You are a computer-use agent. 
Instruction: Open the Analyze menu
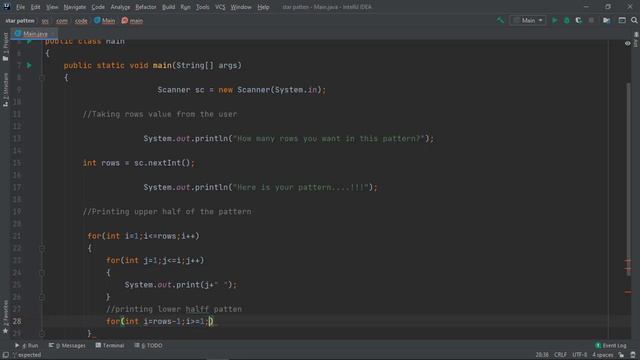(x=120, y=7)
